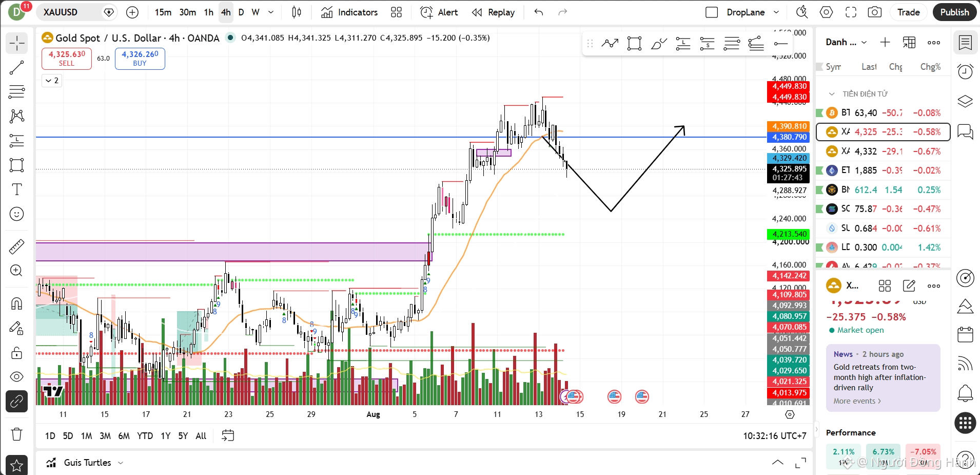Add a symbol to the watchlist
The image size is (980, 475).
(x=885, y=42)
